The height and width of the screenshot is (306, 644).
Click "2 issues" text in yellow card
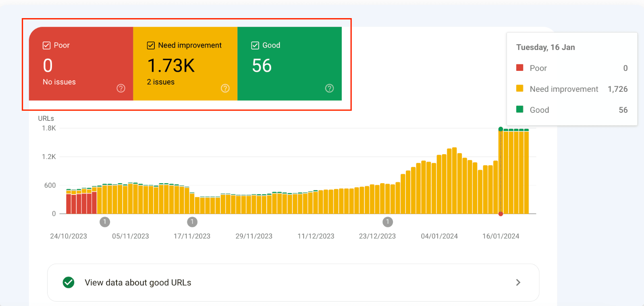160,82
